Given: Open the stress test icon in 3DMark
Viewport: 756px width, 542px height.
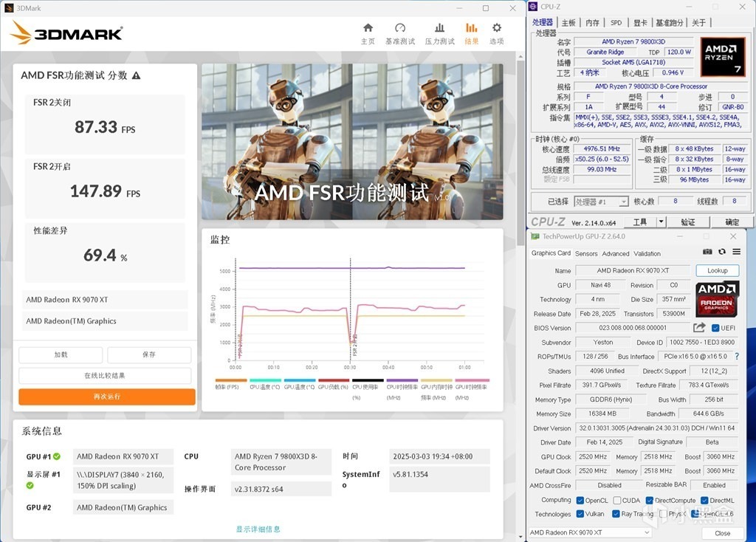Looking at the screenshot, I should (439, 28).
